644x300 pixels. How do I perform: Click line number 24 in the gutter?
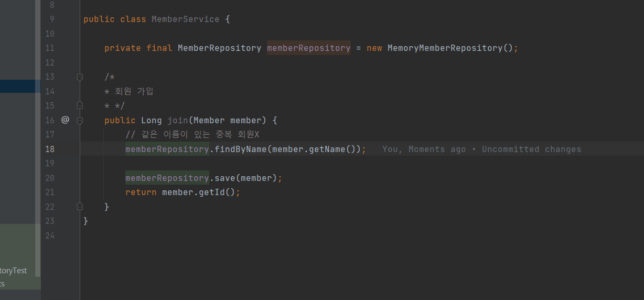pyautogui.click(x=50, y=235)
